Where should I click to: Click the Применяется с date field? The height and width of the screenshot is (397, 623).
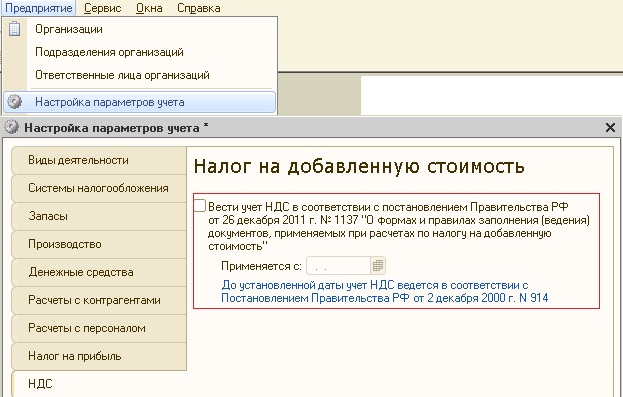338,266
